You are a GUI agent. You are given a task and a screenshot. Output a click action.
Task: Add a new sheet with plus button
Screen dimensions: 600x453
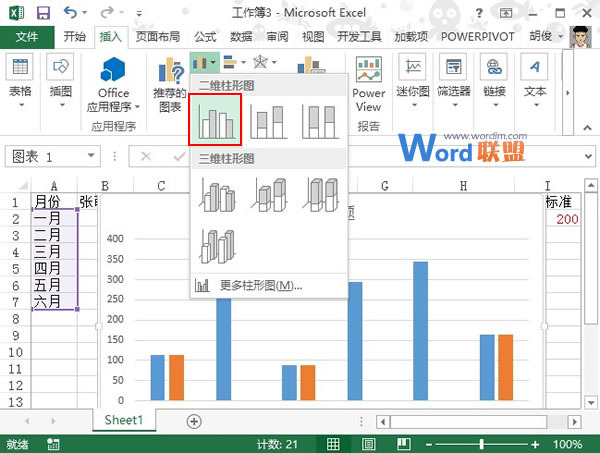point(194,421)
